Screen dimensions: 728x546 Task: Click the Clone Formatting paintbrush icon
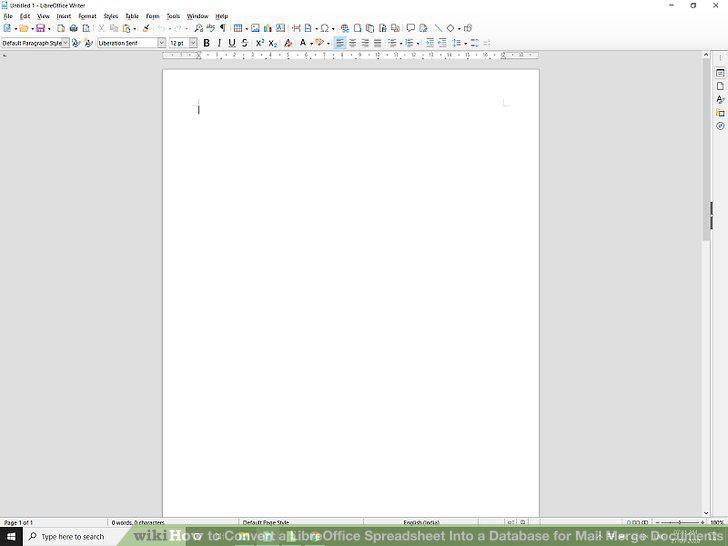[146, 28]
